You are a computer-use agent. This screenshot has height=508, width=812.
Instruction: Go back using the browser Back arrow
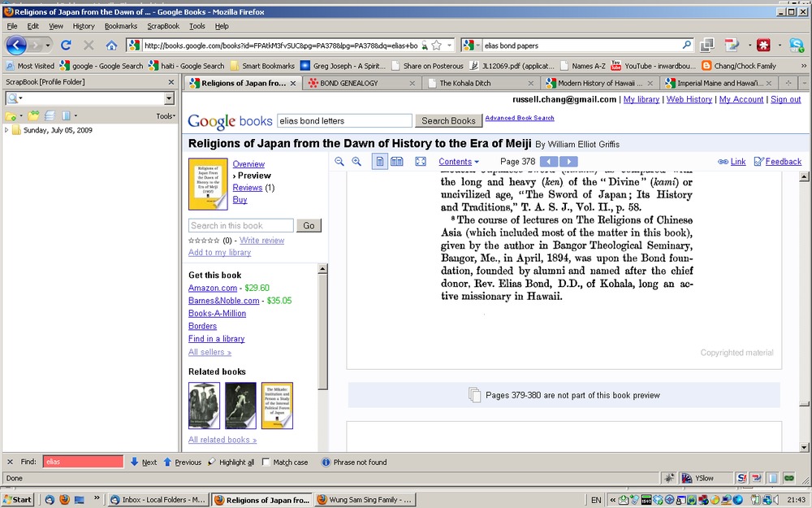coord(16,46)
